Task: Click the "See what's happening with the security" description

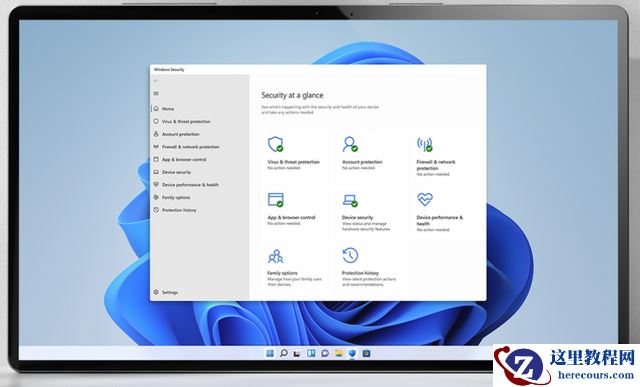Action: [320, 109]
